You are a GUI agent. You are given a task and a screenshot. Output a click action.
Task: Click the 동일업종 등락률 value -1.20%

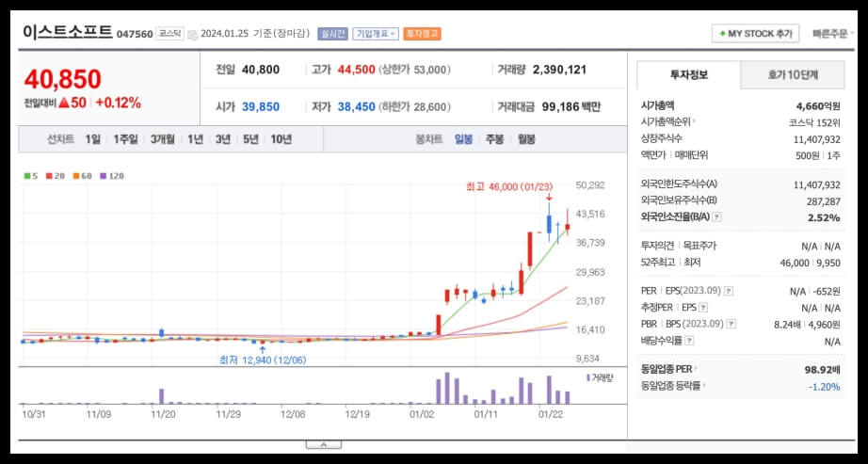pos(825,387)
